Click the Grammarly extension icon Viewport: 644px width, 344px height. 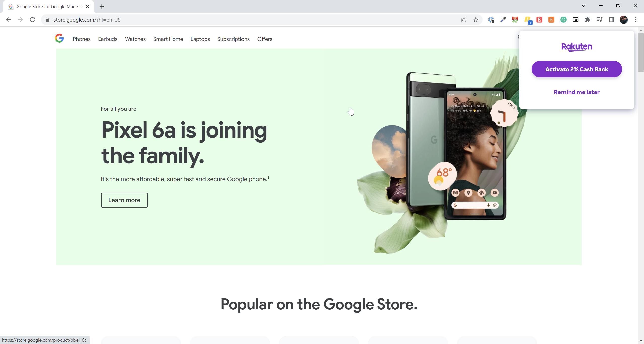[564, 20]
